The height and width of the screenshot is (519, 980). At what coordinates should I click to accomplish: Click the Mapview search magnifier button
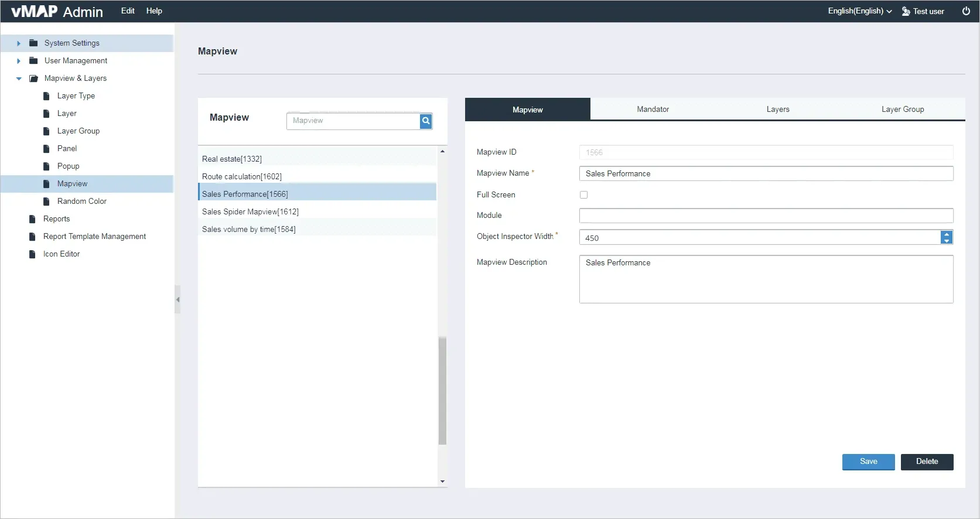point(426,121)
